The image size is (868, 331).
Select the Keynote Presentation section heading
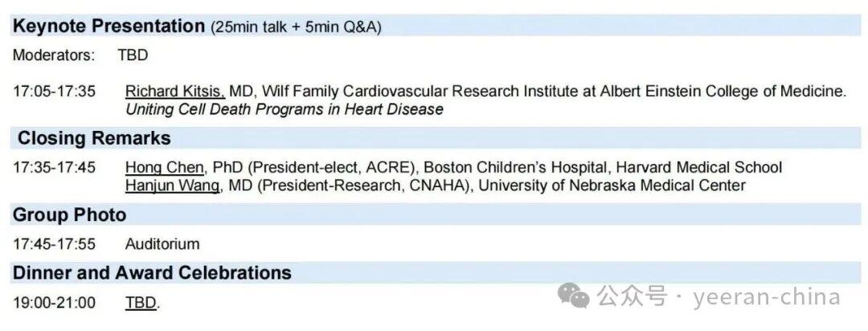coord(109,27)
